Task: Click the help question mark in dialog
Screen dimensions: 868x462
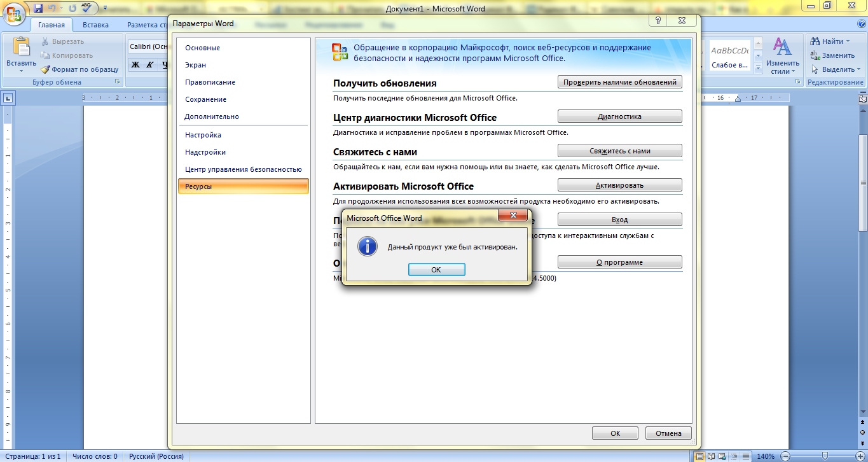Action: (657, 21)
